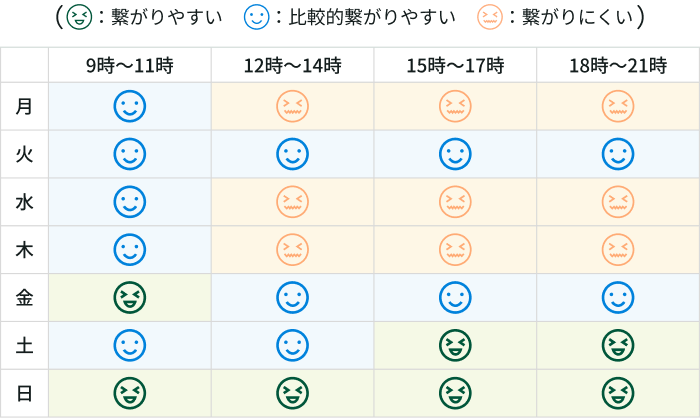The image size is (700, 418).
Task: Click the 12時～14時 column header
Action: pyautogui.click(x=292, y=66)
